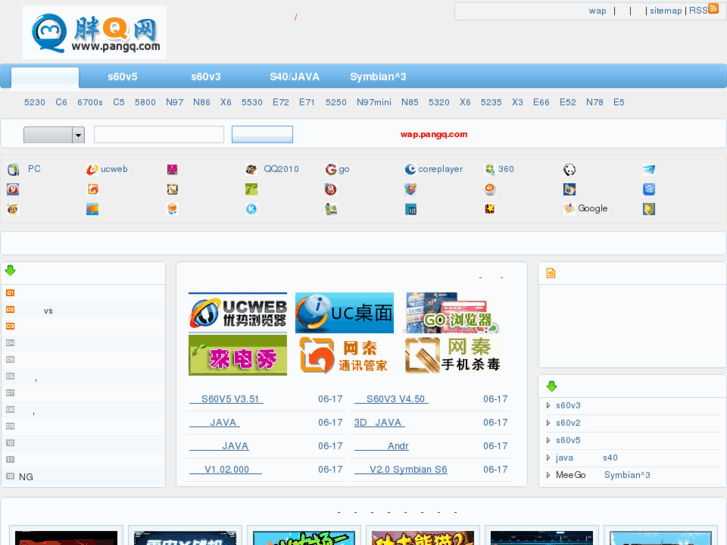Open the 3D JAVA article link
The image size is (727, 545).
click(x=379, y=423)
